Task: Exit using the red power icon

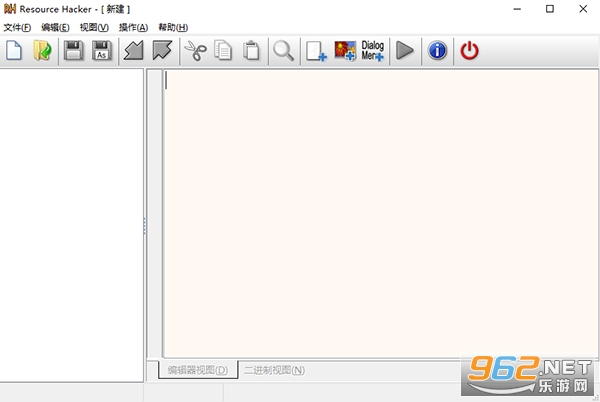Action: 470,51
